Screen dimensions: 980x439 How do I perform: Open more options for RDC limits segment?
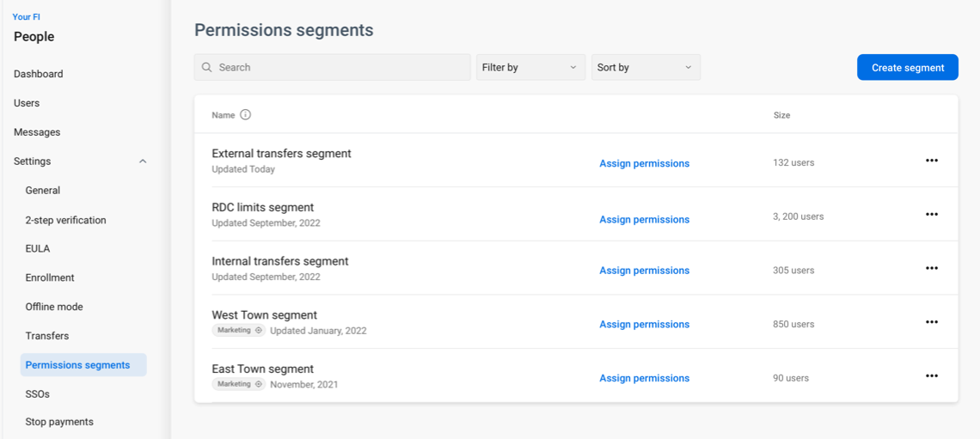click(931, 215)
